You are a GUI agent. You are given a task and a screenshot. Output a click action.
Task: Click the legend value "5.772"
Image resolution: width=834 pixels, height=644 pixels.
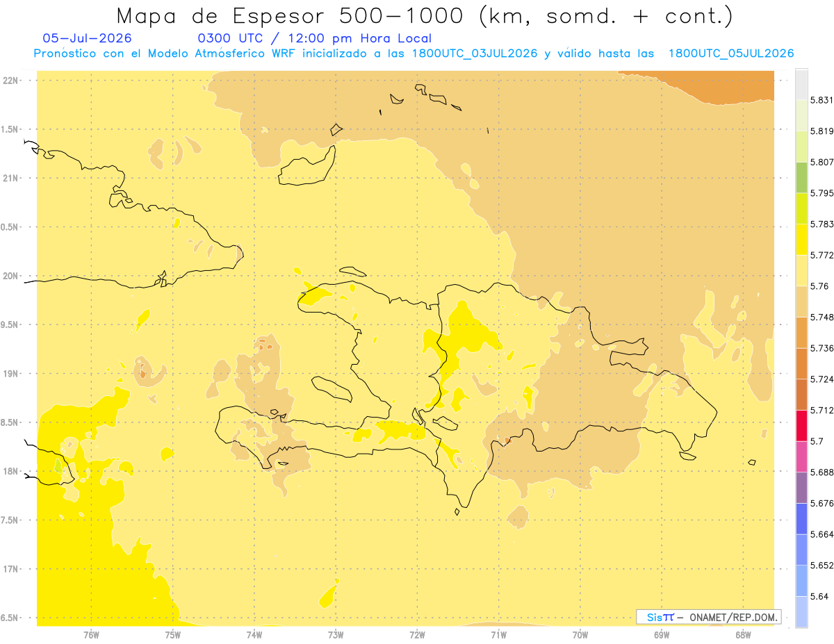point(821,255)
